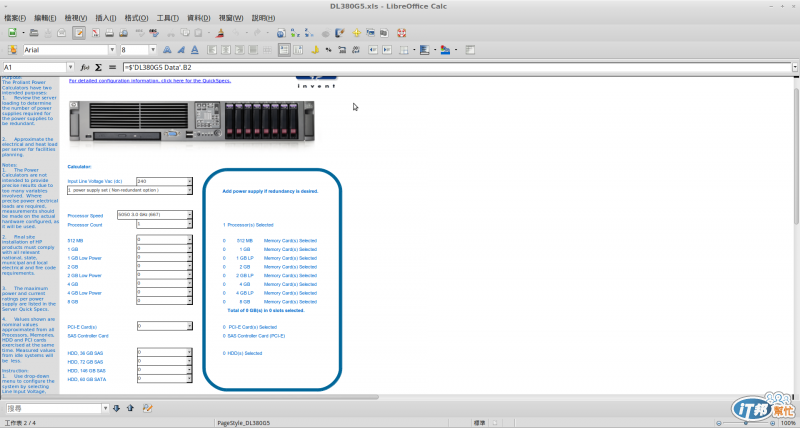Sort descending icon in toolbar
The image size is (800, 428).
(x=309, y=33)
